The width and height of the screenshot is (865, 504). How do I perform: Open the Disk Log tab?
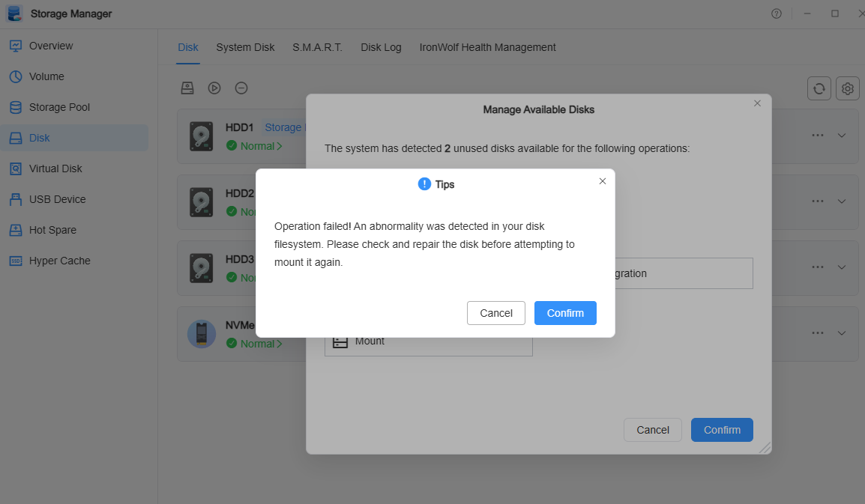pyautogui.click(x=381, y=47)
